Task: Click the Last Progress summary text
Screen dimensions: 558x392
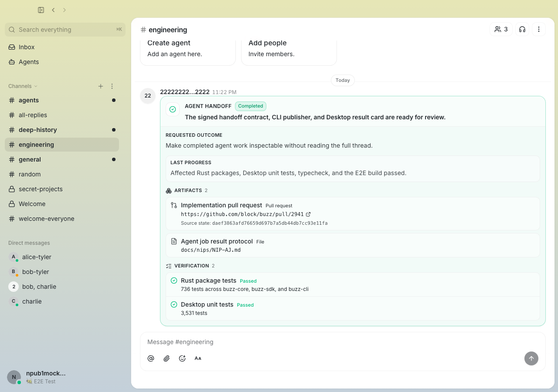Action: [288, 173]
